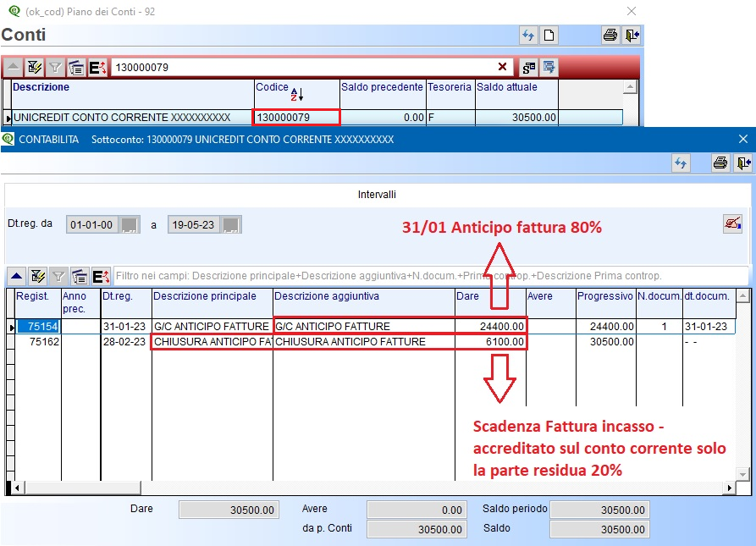The width and height of the screenshot is (756, 546).
Task: Click Tesoreria column header
Action: coord(450,93)
